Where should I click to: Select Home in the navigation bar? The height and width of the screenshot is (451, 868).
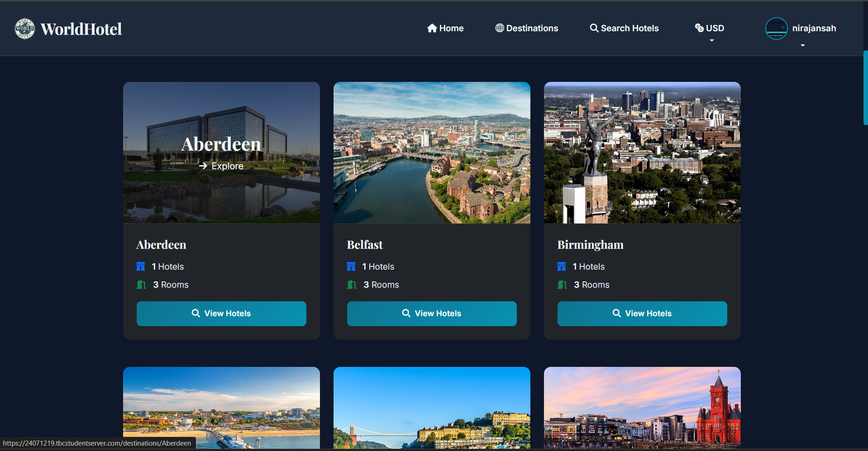451,28
